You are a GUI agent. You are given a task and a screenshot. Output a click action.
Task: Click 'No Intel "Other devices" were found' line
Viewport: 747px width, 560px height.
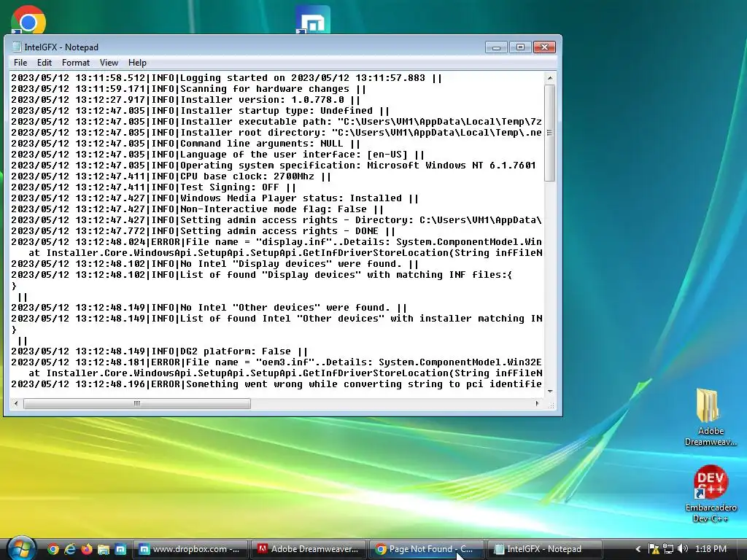209,308
